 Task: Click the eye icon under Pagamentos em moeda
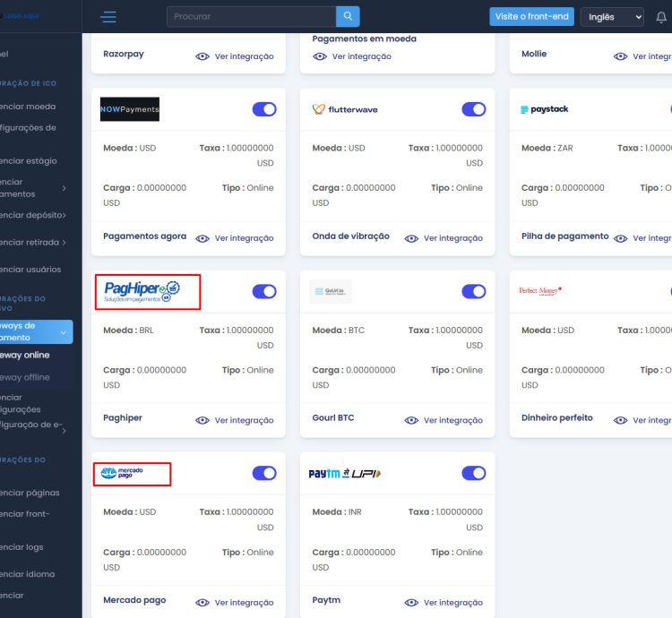point(320,56)
